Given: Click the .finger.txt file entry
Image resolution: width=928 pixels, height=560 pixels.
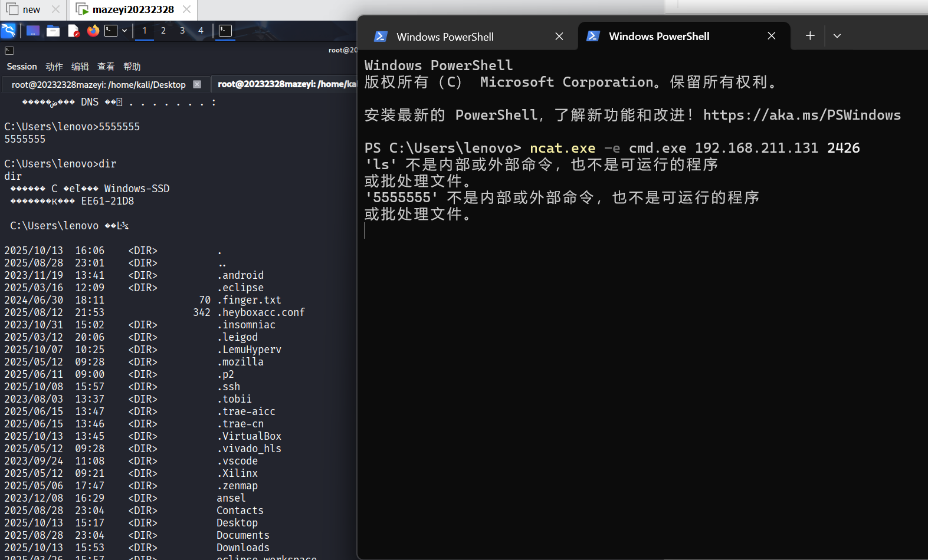Looking at the screenshot, I should click(249, 300).
